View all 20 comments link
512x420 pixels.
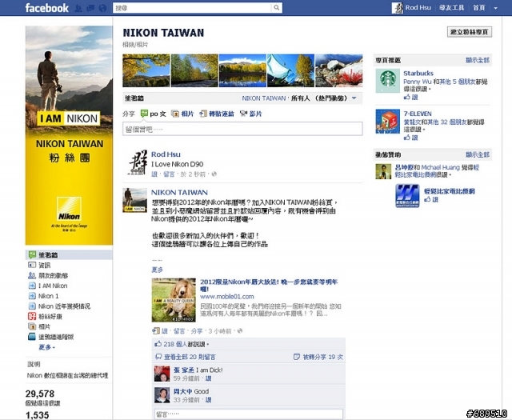[190, 357]
